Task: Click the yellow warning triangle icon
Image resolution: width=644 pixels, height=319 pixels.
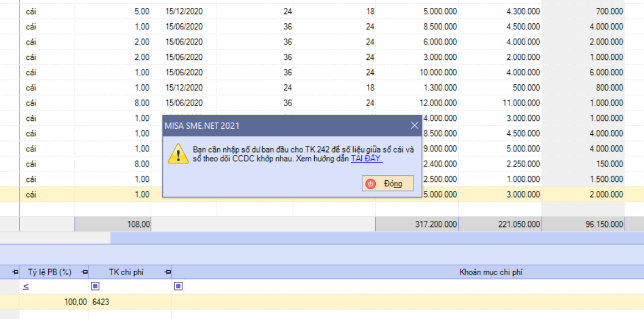Action: (178, 153)
